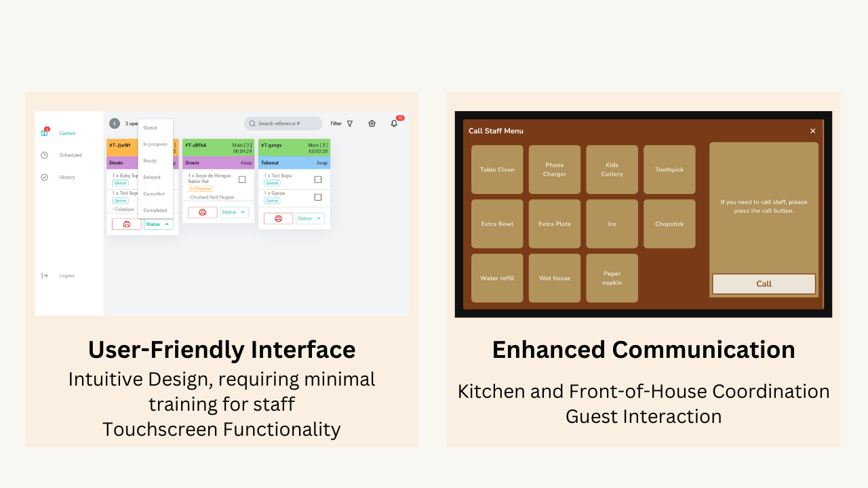868x488 pixels.
Task: Select Completed from the status list
Action: [155, 210]
